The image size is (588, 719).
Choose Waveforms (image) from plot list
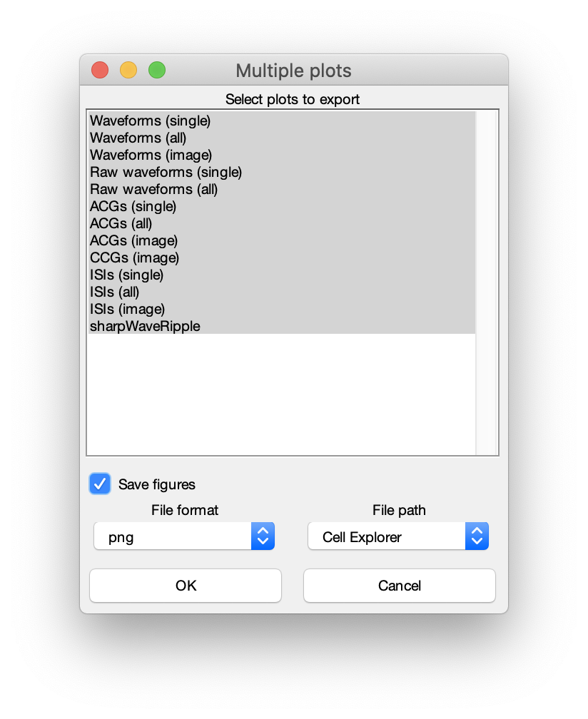[282, 155]
